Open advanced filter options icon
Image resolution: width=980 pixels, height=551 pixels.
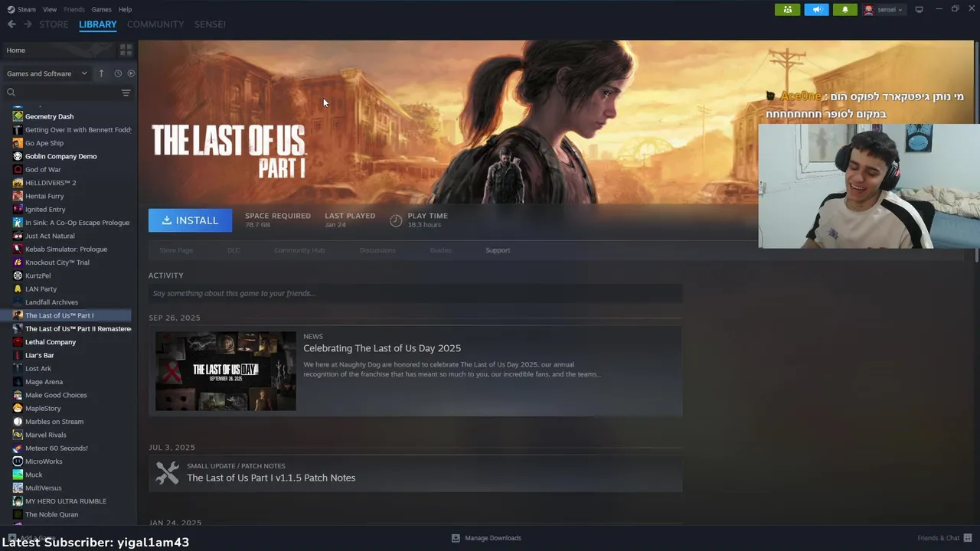tap(126, 93)
